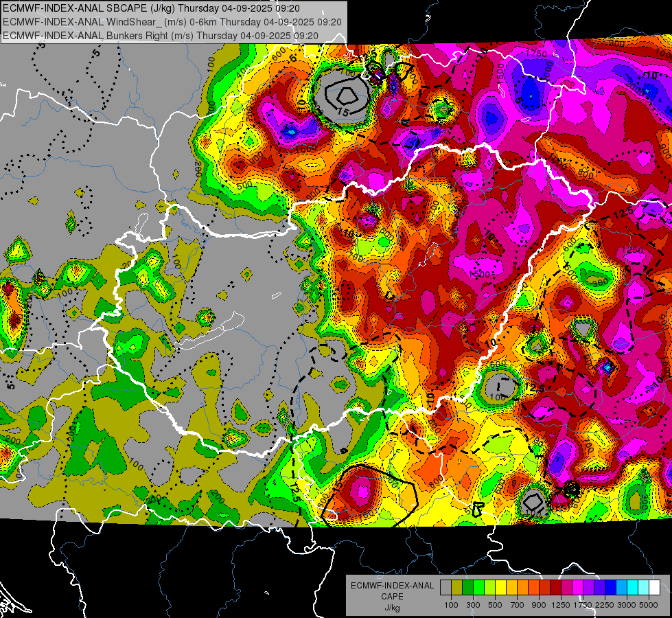Choose the pink-magenta legend swatch
This screenshot has height=618, width=672.
pyautogui.click(x=566, y=588)
